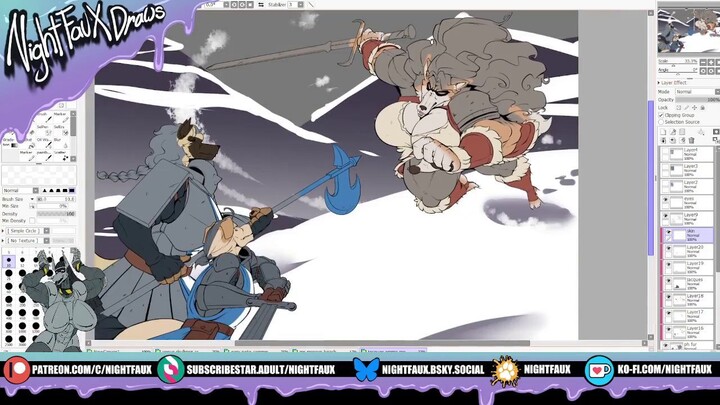Transfer down layer button
The height and width of the screenshot is (405, 720).
663,141
